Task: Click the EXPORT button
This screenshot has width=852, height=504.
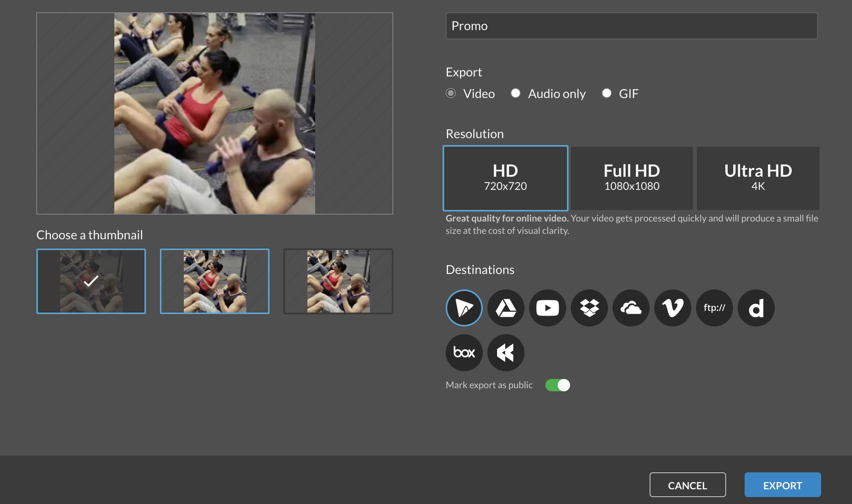Action: tap(782, 485)
